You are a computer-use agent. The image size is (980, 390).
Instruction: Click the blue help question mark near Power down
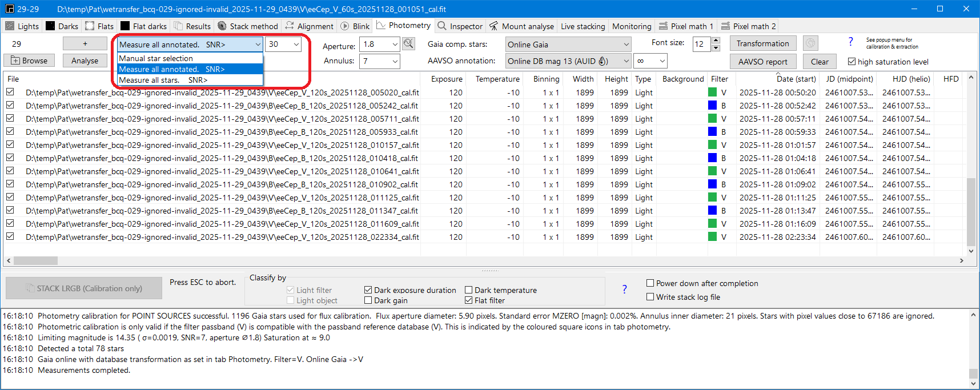(x=624, y=290)
